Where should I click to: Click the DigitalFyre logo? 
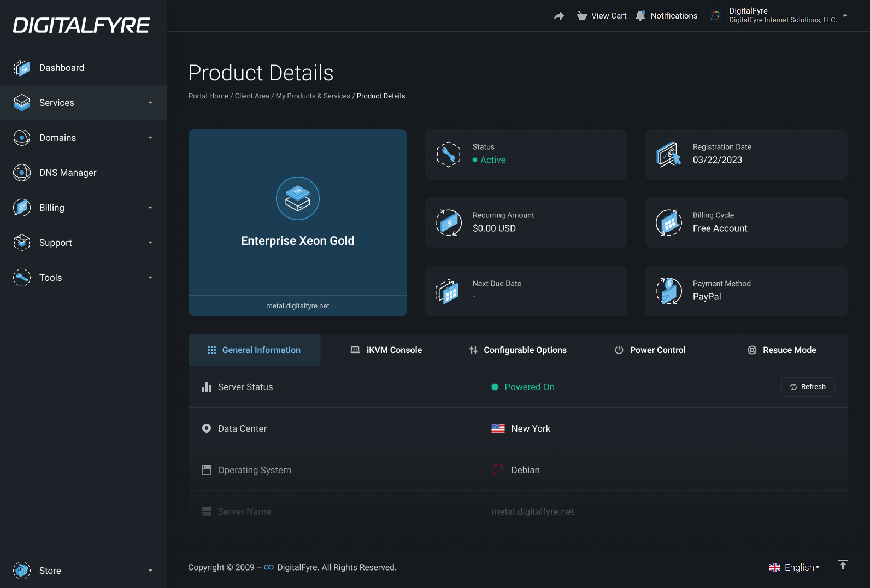click(81, 25)
